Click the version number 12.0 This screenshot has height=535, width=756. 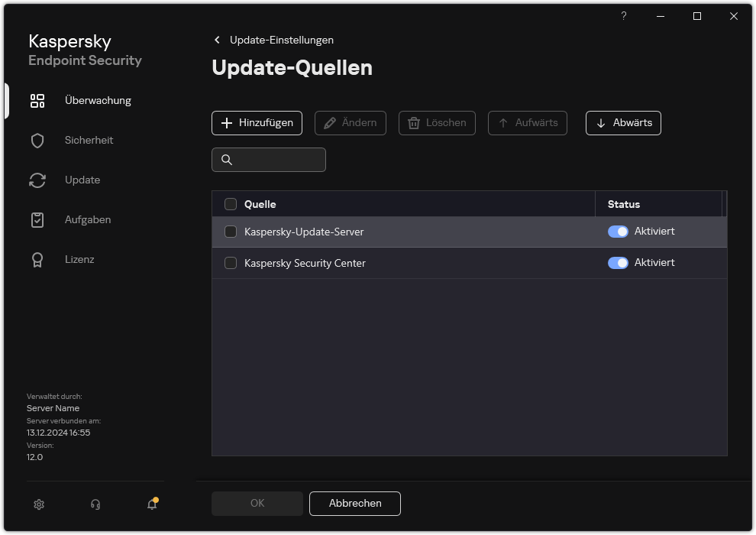coord(34,457)
